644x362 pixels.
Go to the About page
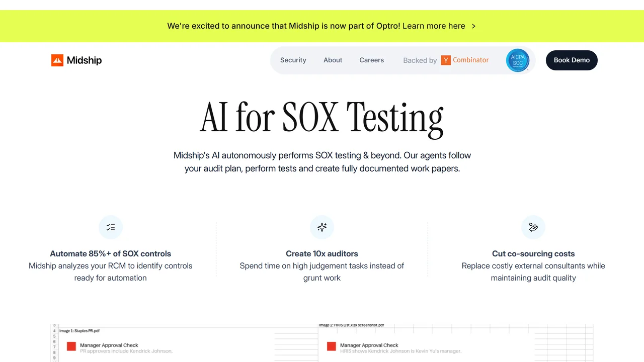[333, 60]
